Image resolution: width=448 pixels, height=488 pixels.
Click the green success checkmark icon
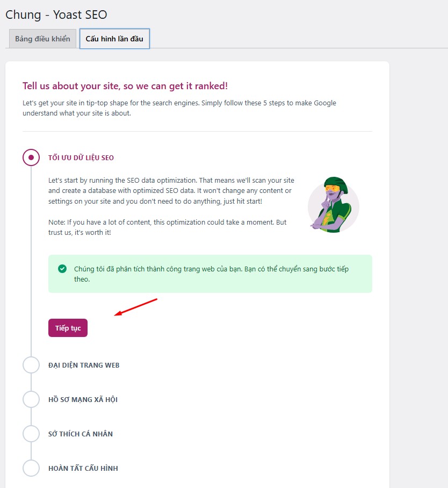[x=63, y=269]
